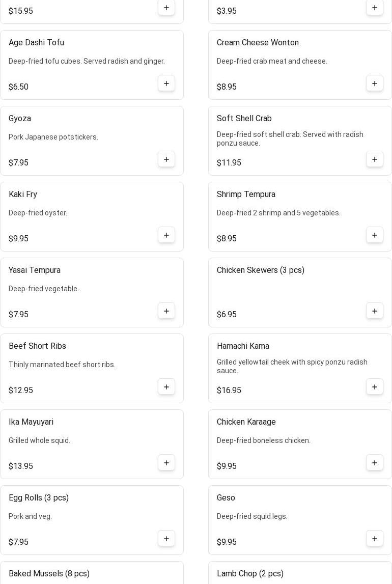View the Soft Shell Crab description text
This screenshot has height=584, width=392.
(290, 139)
